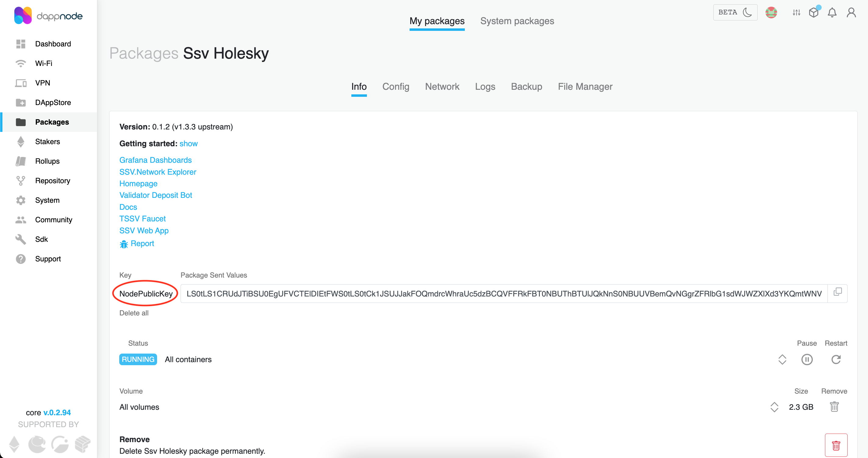Delete Ssv Holesky package with red trash button
Image resolution: width=868 pixels, height=458 pixels.
coord(836,445)
